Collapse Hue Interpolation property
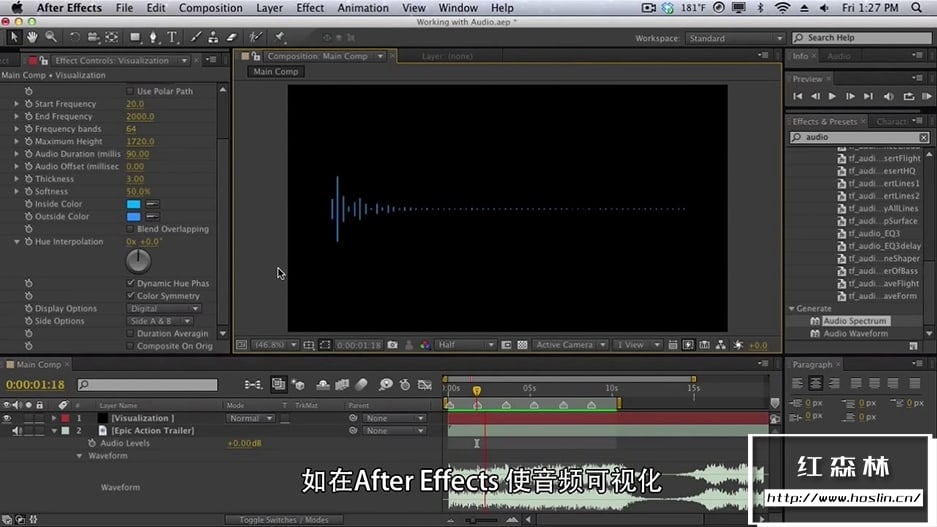 [17, 241]
